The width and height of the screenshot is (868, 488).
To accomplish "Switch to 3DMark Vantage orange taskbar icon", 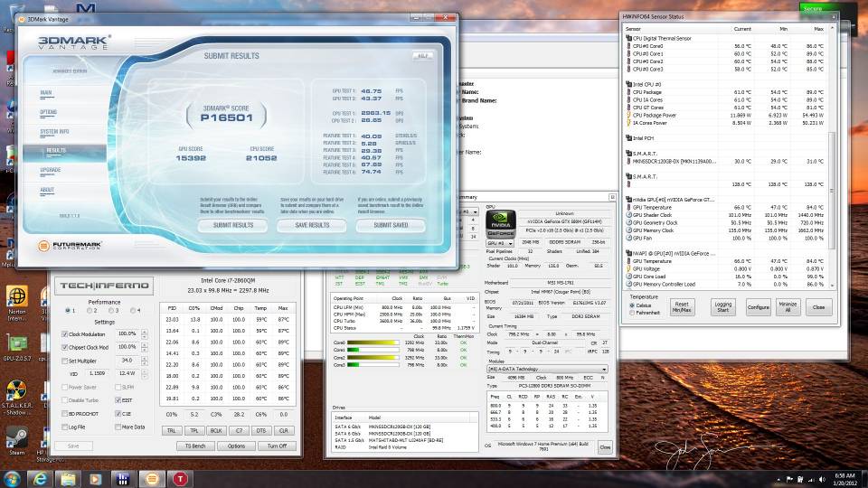I will pos(152,479).
